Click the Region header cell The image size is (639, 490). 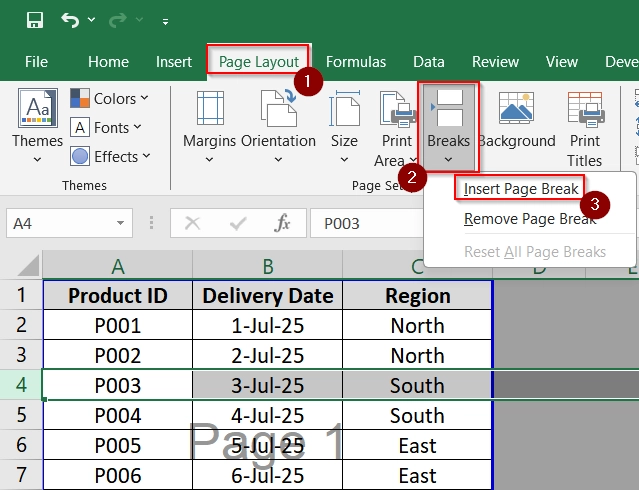pos(417,295)
